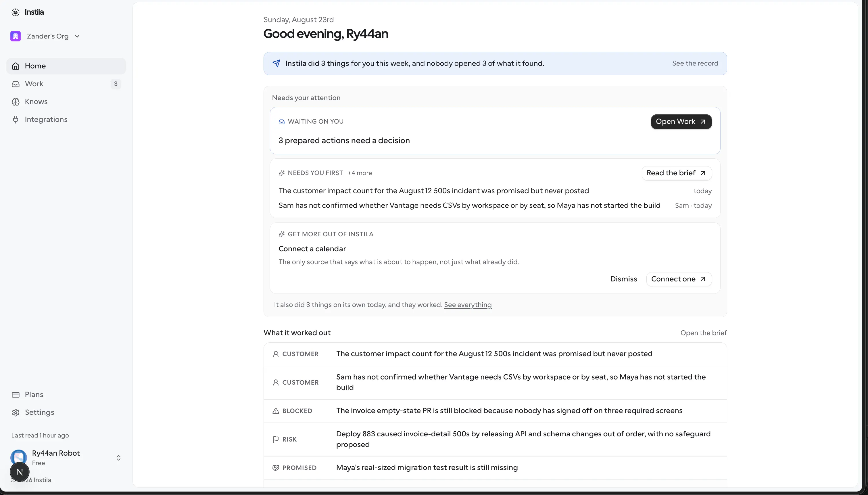Screen dimensions: 868x495
Task: Click the 'Sunday, August 23rd' date text
Action: 298,20
